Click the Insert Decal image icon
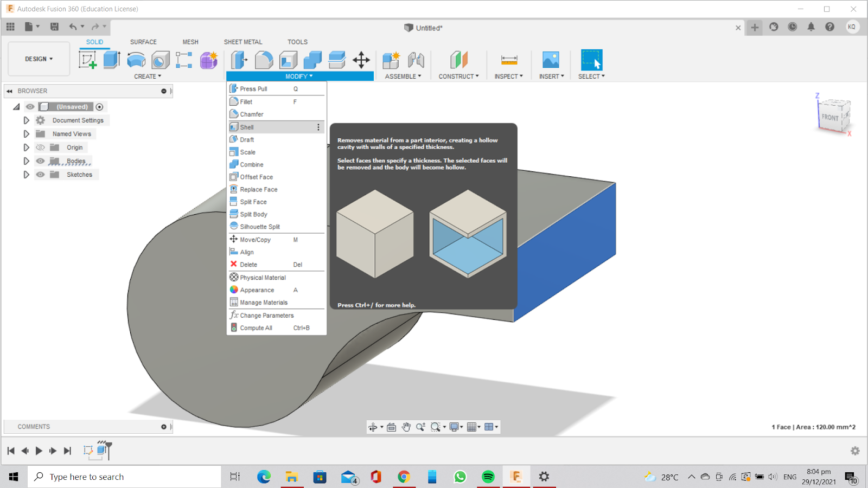 551,60
